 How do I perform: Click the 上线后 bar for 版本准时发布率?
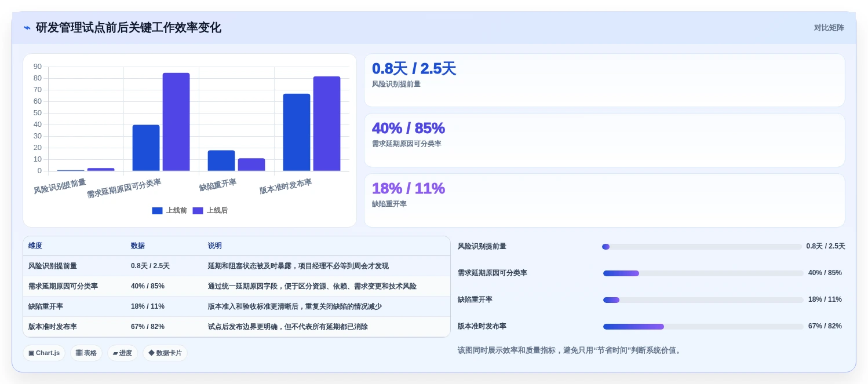click(327, 124)
